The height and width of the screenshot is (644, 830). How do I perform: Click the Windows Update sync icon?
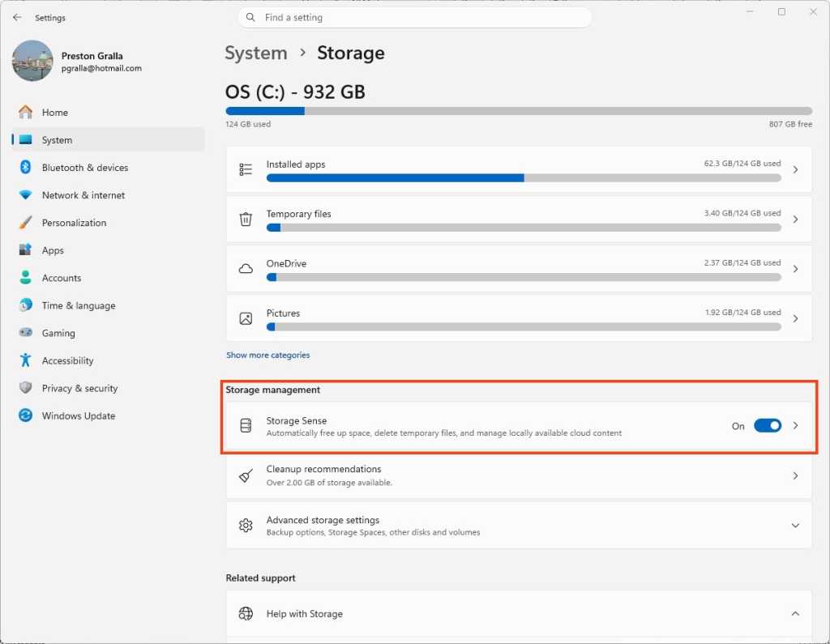coord(25,416)
